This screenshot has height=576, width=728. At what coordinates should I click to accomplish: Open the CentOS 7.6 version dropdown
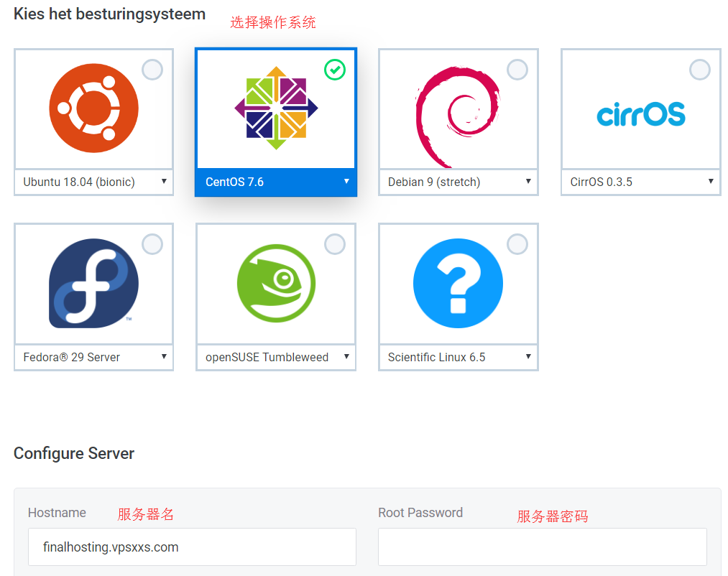coord(276,182)
